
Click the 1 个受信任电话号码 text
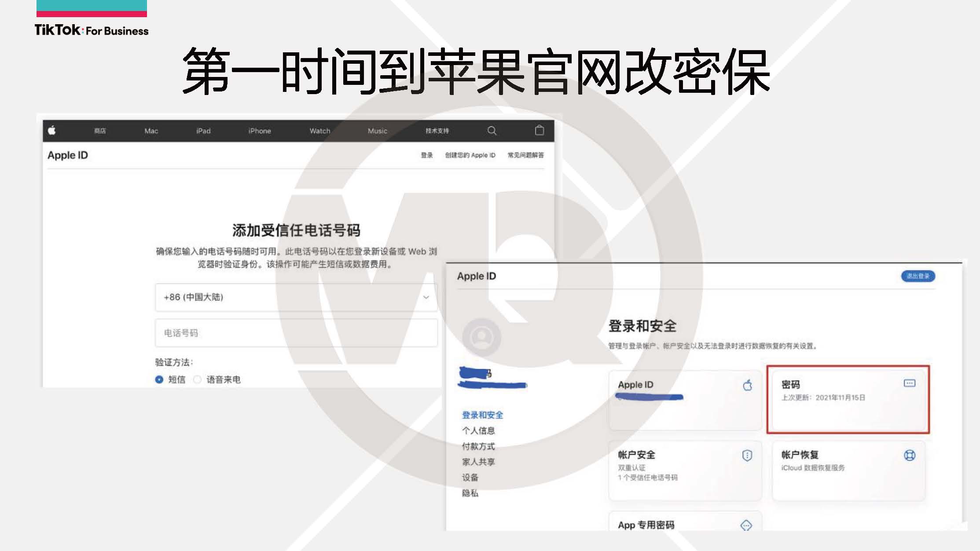[647, 478]
